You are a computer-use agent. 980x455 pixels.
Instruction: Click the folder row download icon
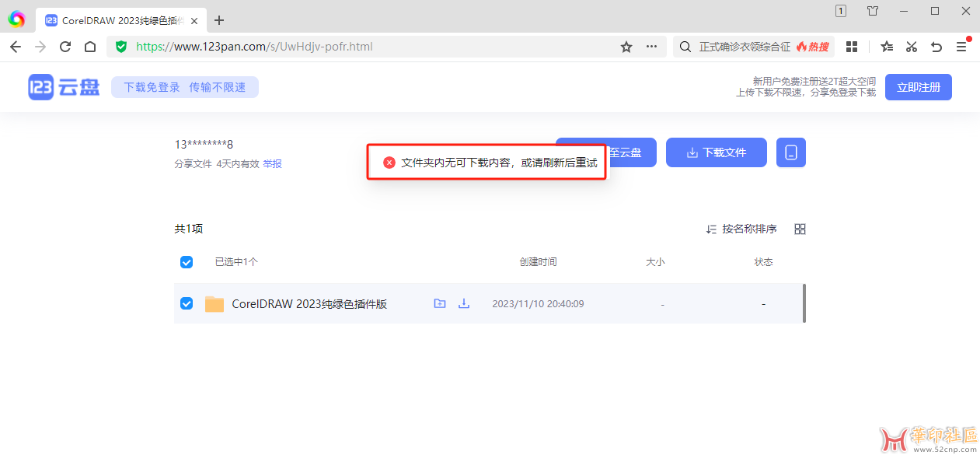[x=464, y=303]
